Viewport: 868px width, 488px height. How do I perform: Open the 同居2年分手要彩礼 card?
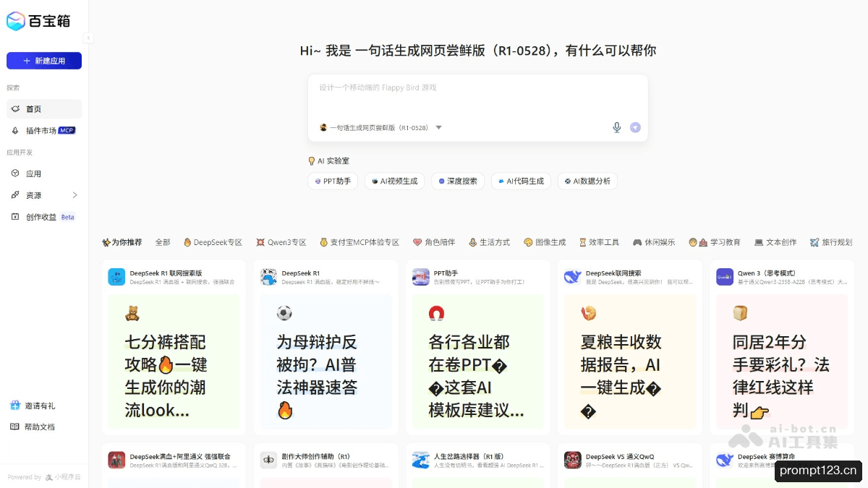[782, 361]
